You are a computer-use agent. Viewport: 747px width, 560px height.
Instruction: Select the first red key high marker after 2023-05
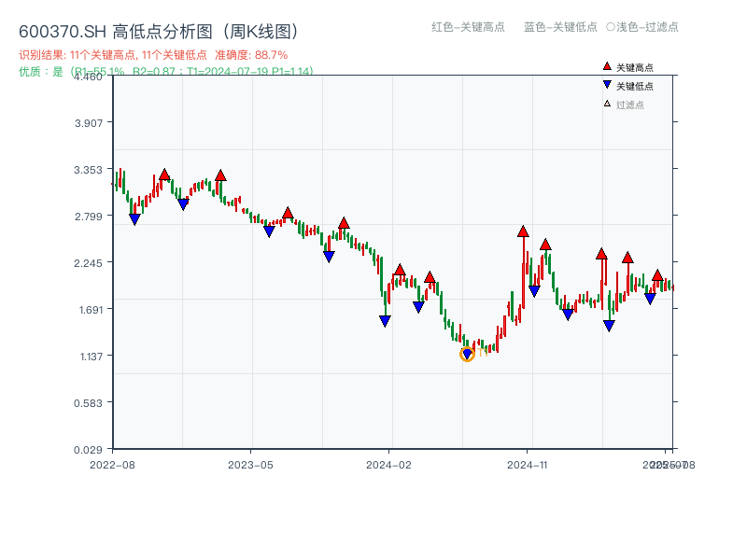pyautogui.click(x=288, y=213)
